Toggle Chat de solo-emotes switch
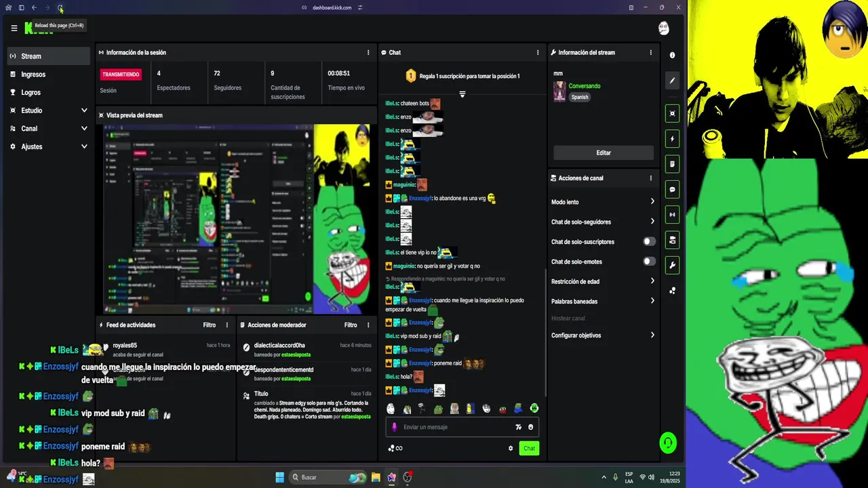Screen dimensions: 868x488 649,262
